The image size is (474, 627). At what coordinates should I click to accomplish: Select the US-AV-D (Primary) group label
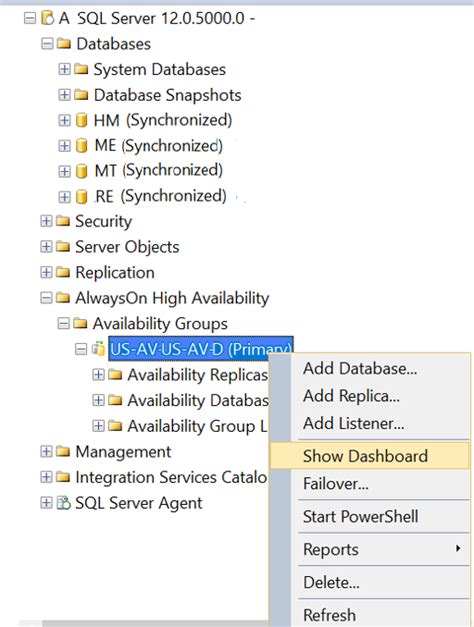(x=201, y=349)
